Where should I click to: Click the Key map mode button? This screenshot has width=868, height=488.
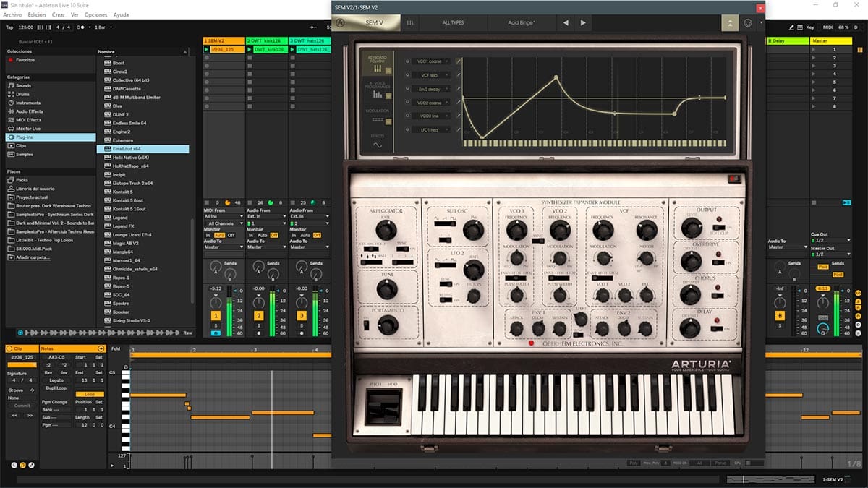809,27
